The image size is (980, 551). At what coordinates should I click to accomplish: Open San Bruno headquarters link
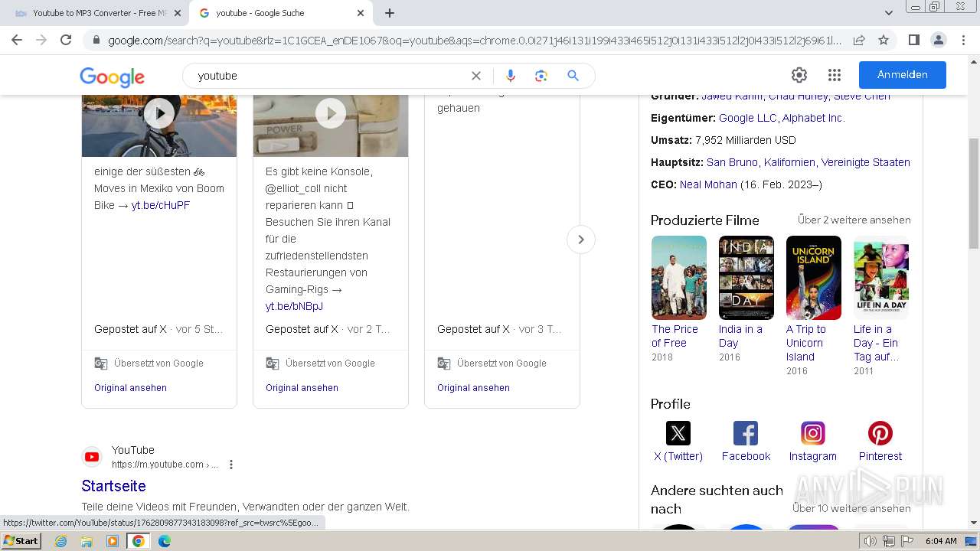[x=732, y=162]
